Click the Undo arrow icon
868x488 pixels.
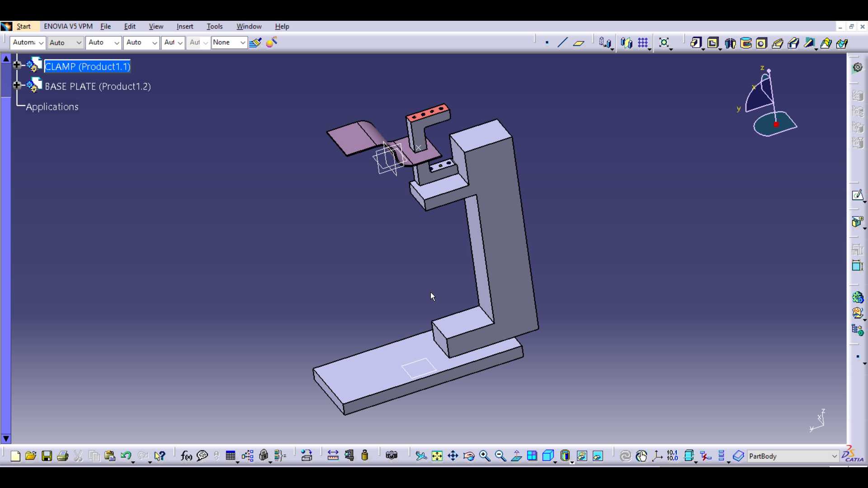click(126, 456)
